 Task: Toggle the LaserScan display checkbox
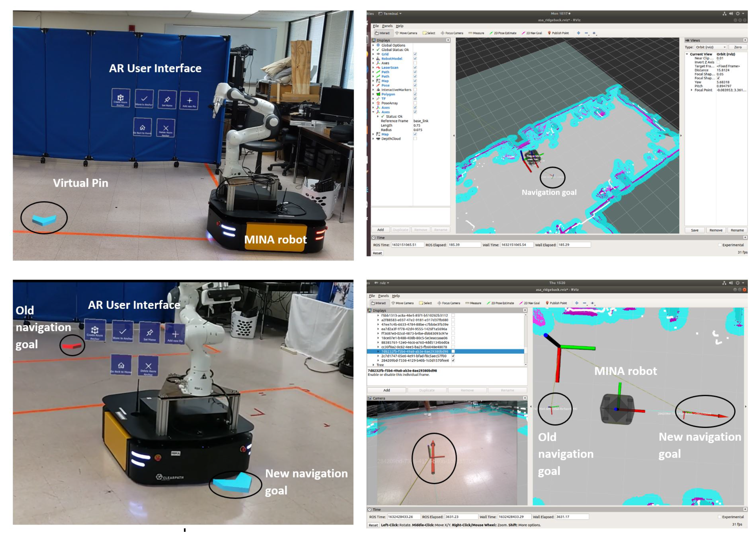(415, 68)
